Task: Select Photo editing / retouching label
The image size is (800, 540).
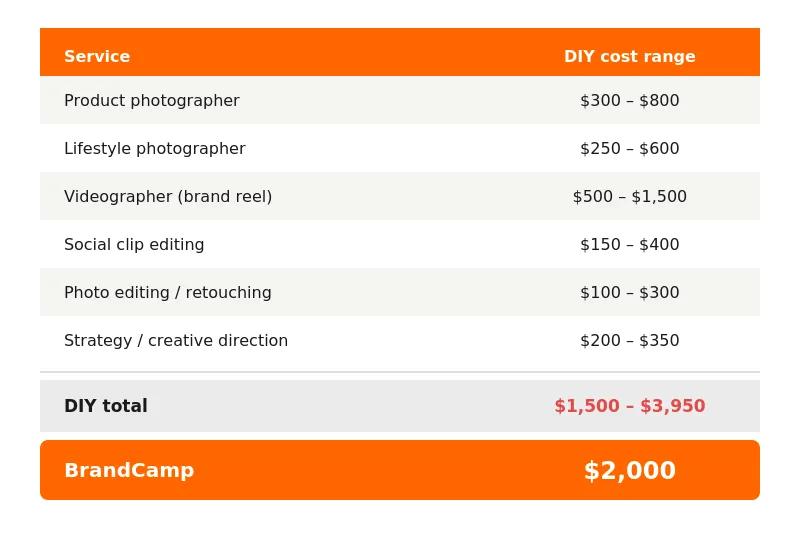Action: 167,292
